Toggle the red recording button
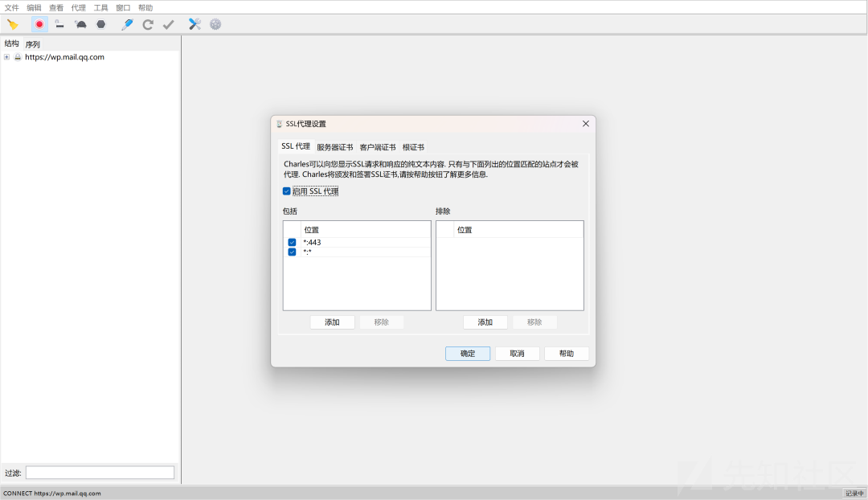This screenshot has height=500, width=868. (39, 24)
